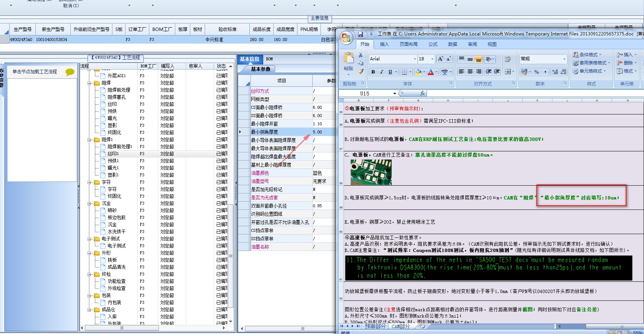Open the fx insert function dialog
The height and width of the screenshot is (334, 644).
(423, 93)
